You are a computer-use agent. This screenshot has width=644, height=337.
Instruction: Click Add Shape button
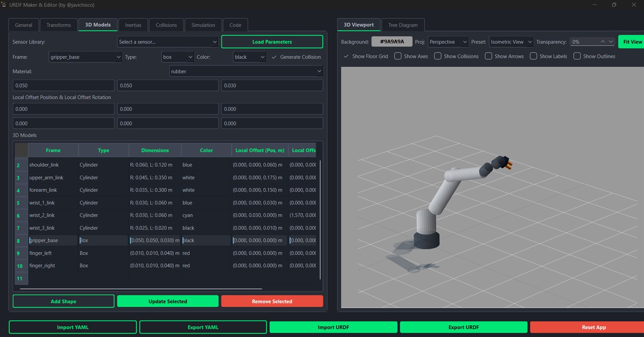pyautogui.click(x=64, y=301)
